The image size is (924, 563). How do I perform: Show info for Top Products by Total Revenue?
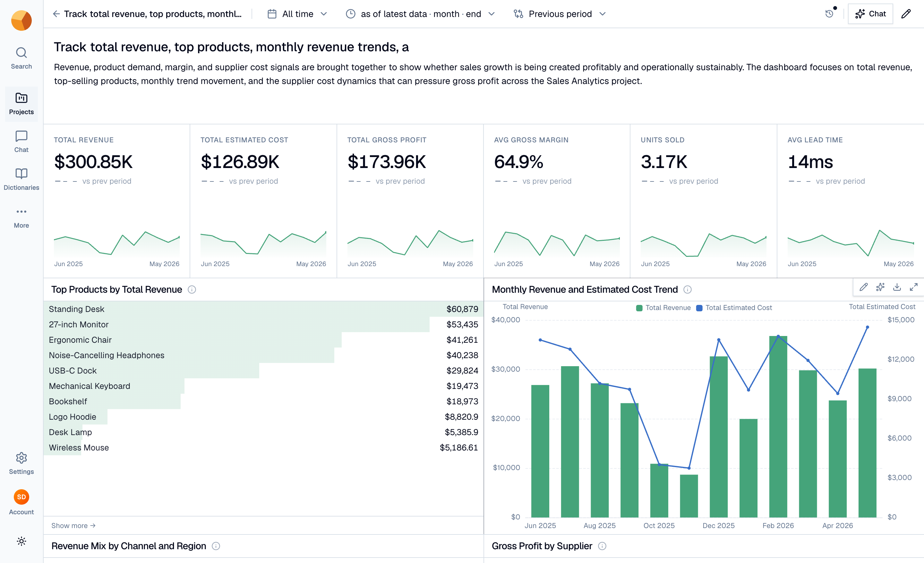point(192,290)
